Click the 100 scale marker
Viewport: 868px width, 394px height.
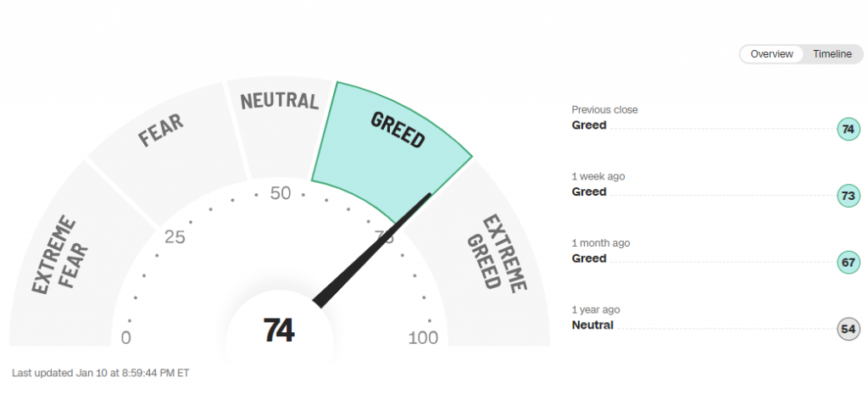click(423, 338)
